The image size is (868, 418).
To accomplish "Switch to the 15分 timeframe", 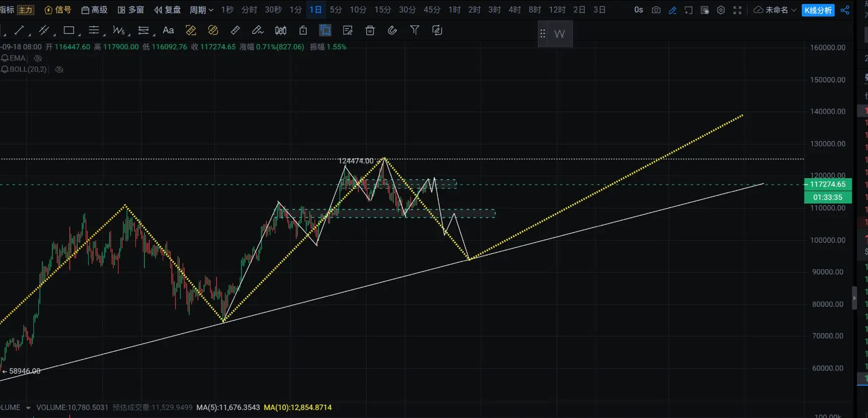I will [383, 10].
